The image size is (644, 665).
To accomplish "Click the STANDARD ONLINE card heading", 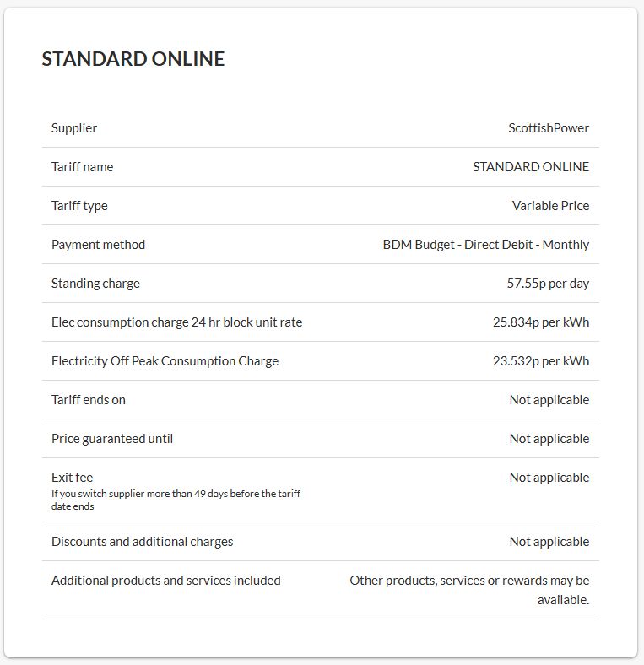I will tap(133, 59).
